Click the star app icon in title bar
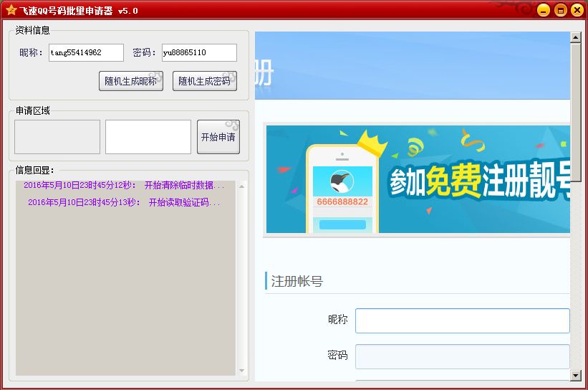The height and width of the screenshot is (390, 588). coord(11,10)
